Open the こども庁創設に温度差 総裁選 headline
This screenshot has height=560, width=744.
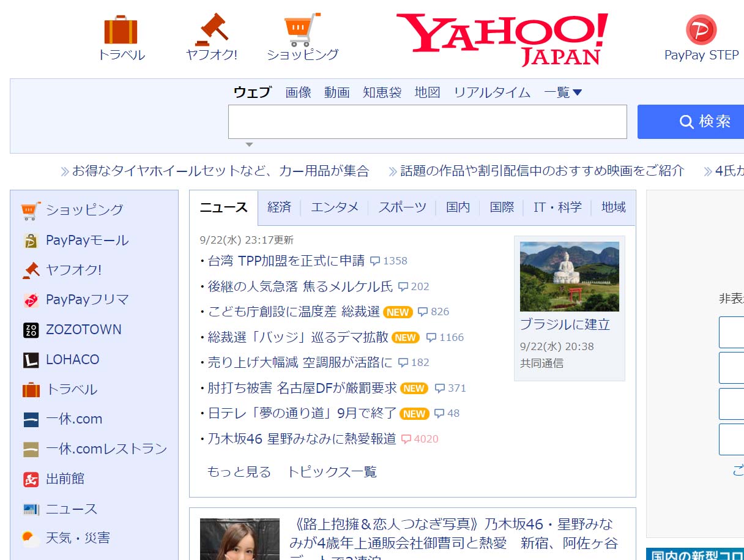pos(294,312)
